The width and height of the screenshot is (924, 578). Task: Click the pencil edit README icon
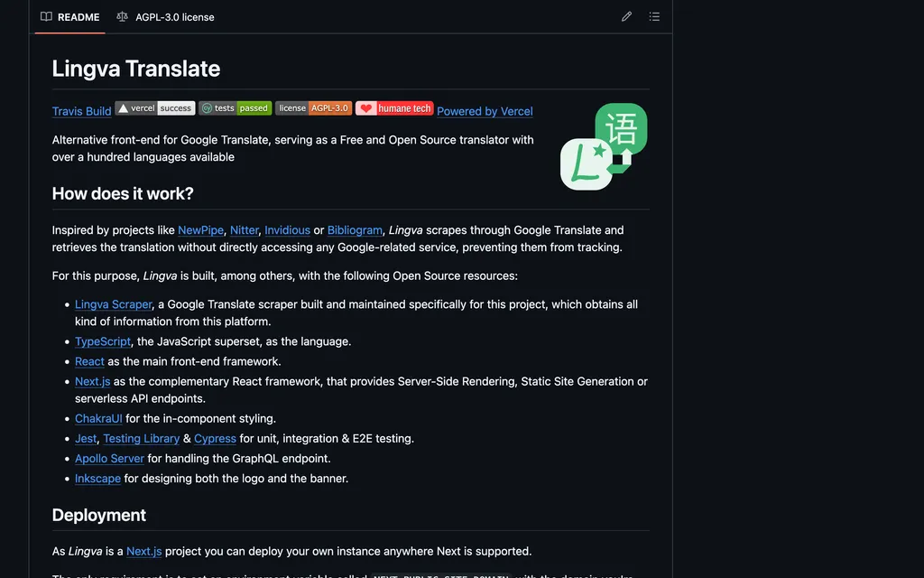tap(626, 16)
